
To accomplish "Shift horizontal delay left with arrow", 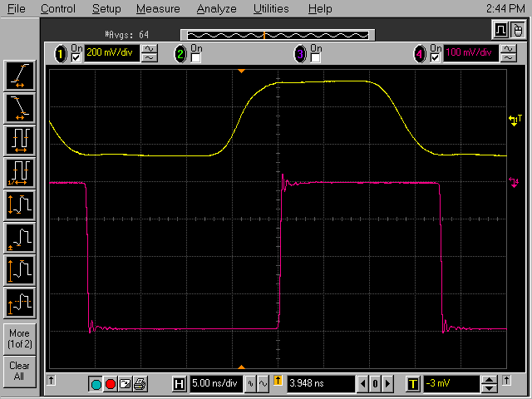I will click(362, 384).
